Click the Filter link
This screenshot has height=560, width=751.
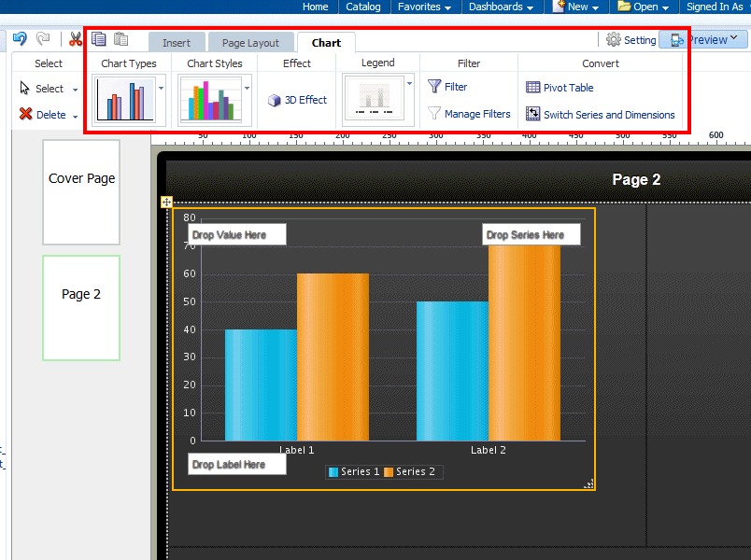[456, 87]
